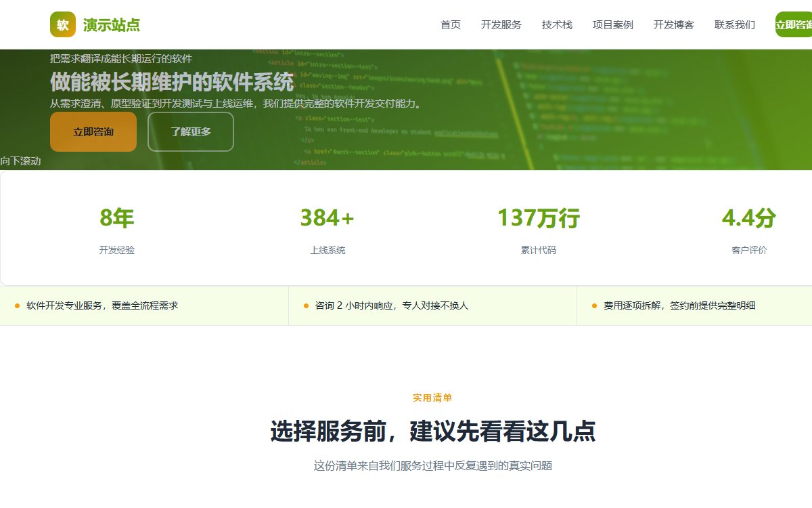The height and width of the screenshot is (508, 812).
Task: Click the 4.4分 statistic value
Action: click(x=749, y=218)
